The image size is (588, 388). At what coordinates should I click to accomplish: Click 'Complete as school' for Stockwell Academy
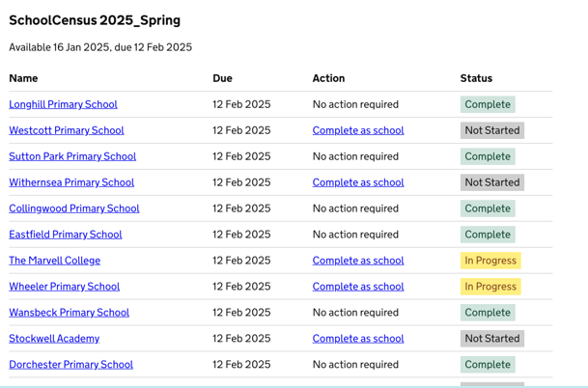tap(358, 339)
